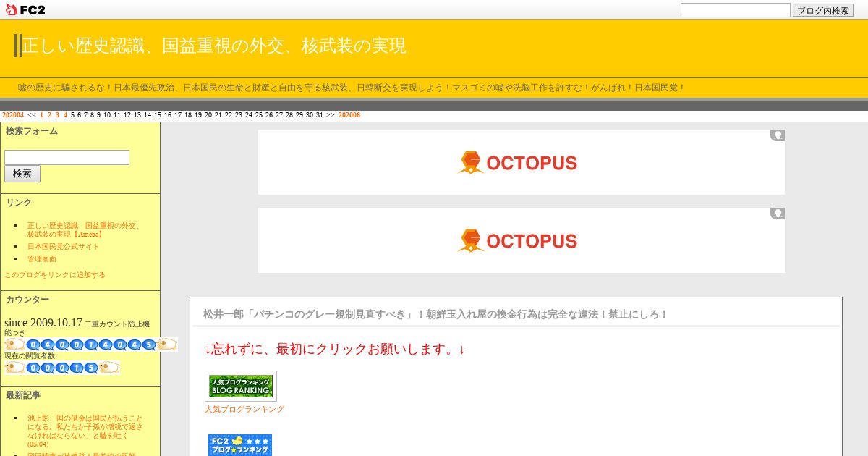Focus the sidebar 検索フォーム text field

[67, 157]
